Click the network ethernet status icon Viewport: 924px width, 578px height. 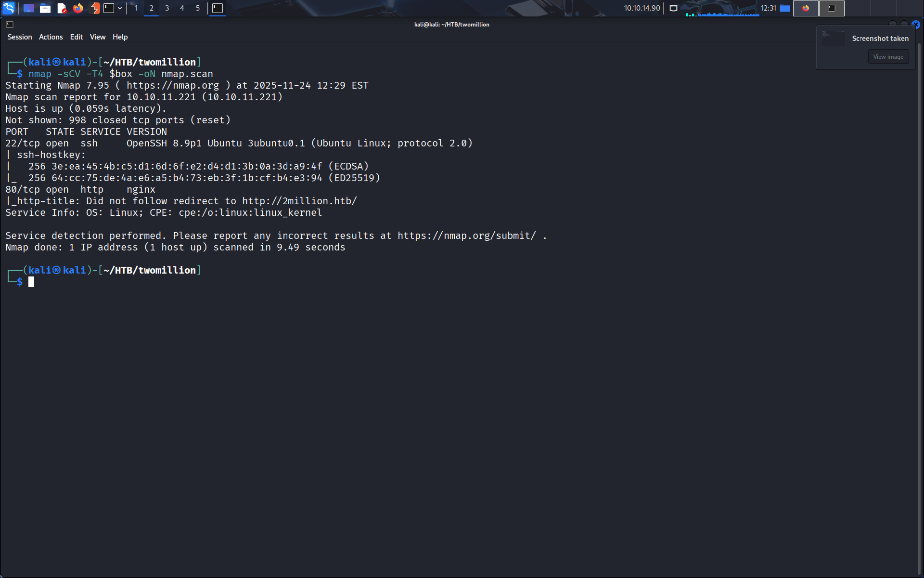673,8
